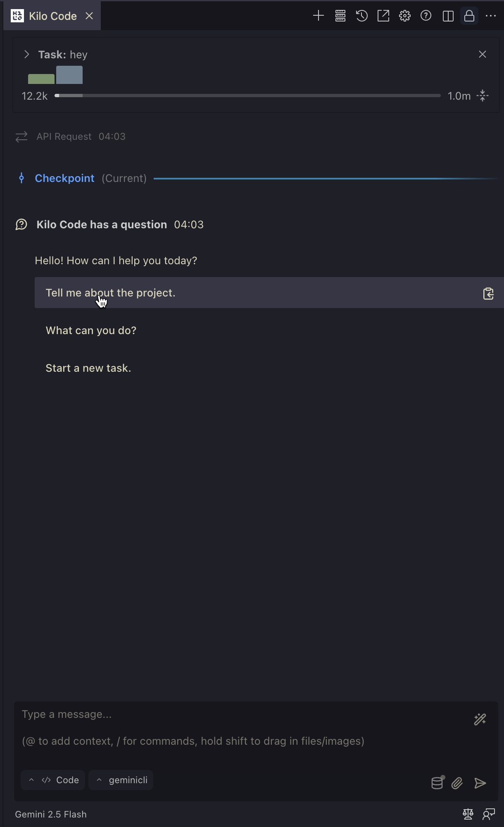Image resolution: width=504 pixels, height=827 pixels.
Task: Open the Code mode dropdown
Action: 53,780
